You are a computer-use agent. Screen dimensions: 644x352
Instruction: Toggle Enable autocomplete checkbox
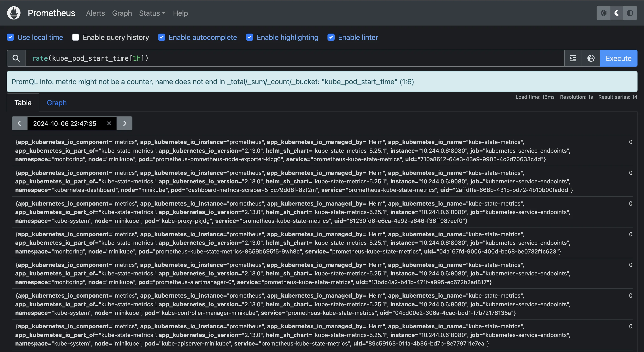[162, 37]
